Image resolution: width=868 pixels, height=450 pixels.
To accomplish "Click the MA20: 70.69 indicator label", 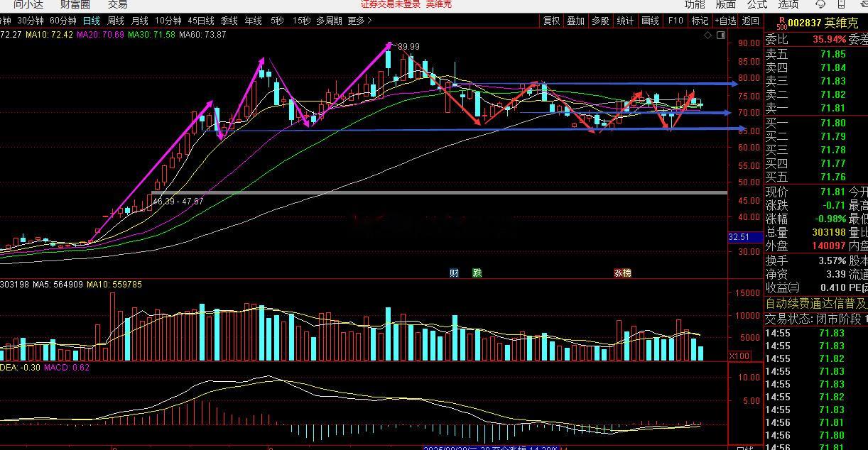I will click(100, 34).
